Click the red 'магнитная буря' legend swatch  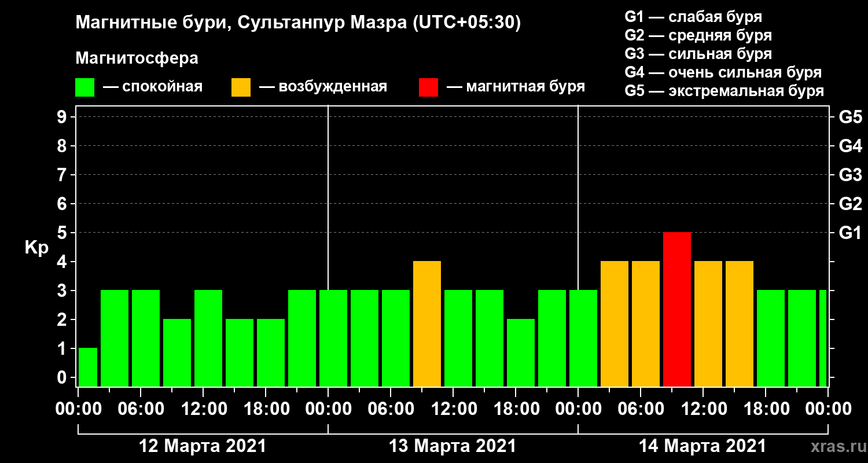point(428,87)
